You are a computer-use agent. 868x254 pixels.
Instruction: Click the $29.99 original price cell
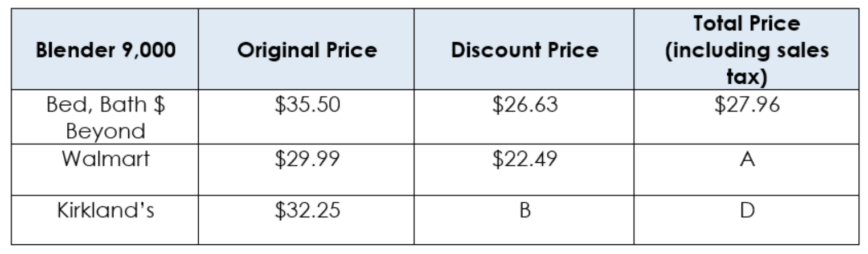tap(307, 159)
